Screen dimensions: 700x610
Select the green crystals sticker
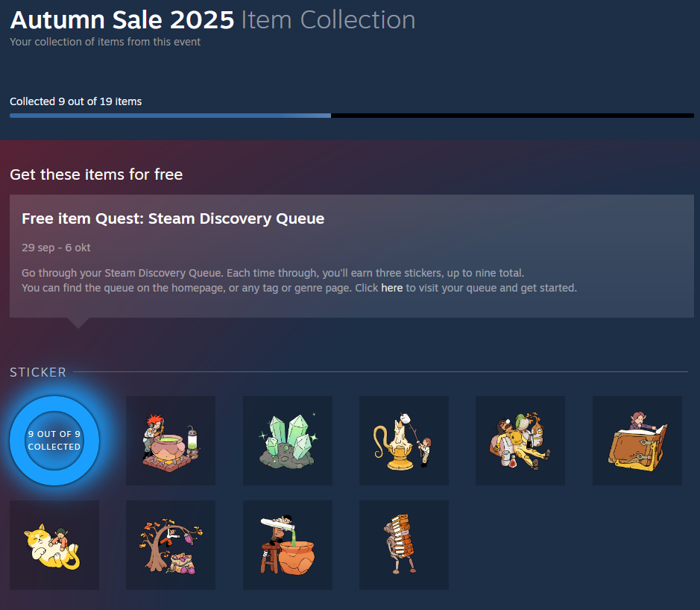point(288,441)
